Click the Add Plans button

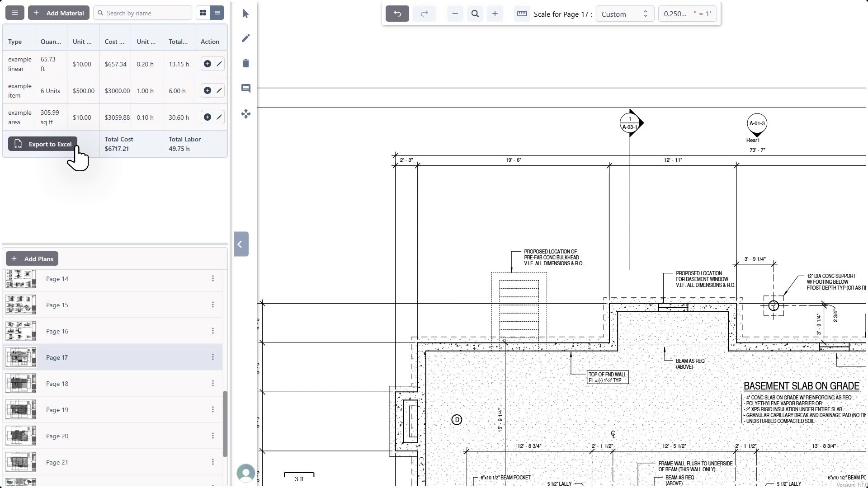(32, 258)
